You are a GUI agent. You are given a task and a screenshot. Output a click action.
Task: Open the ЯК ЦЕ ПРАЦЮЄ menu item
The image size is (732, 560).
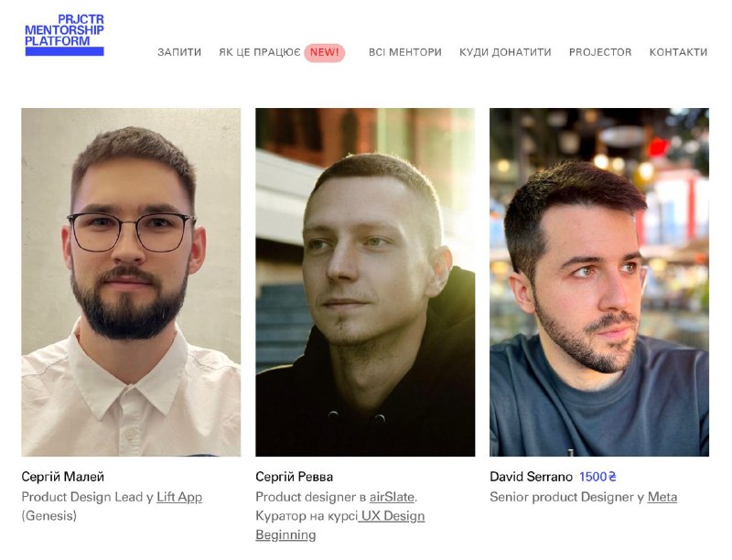[260, 52]
